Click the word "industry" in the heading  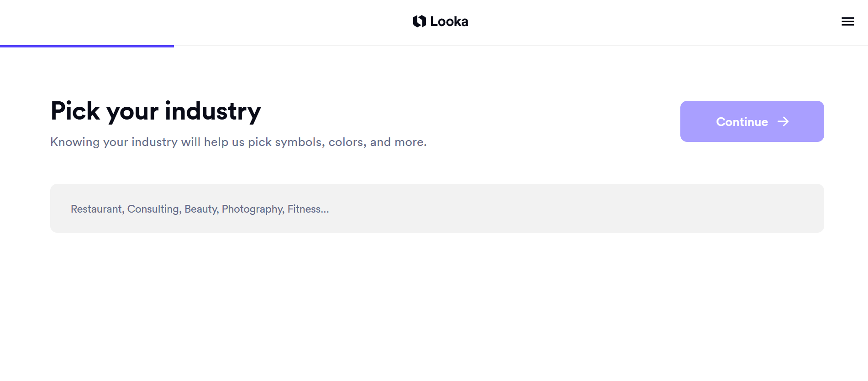(x=213, y=111)
